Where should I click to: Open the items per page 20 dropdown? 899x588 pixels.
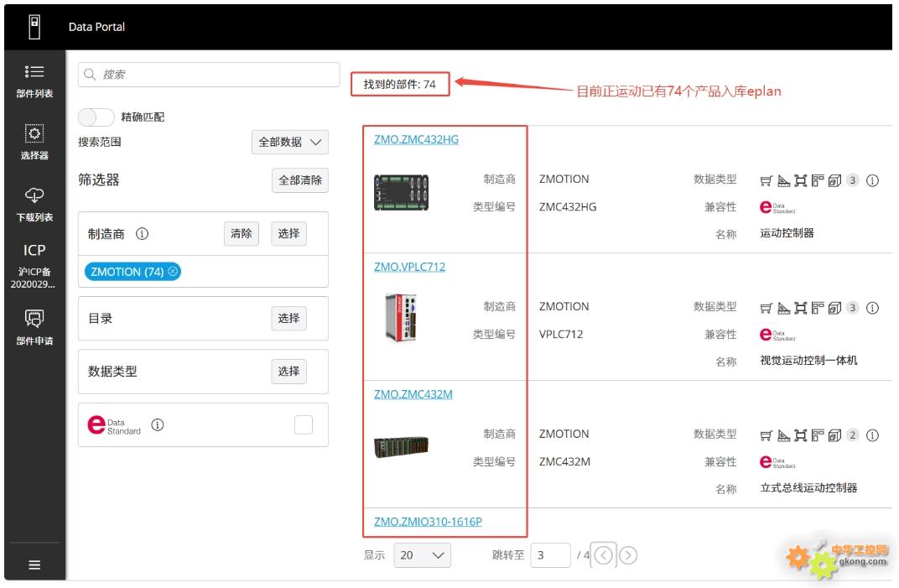pyautogui.click(x=422, y=555)
